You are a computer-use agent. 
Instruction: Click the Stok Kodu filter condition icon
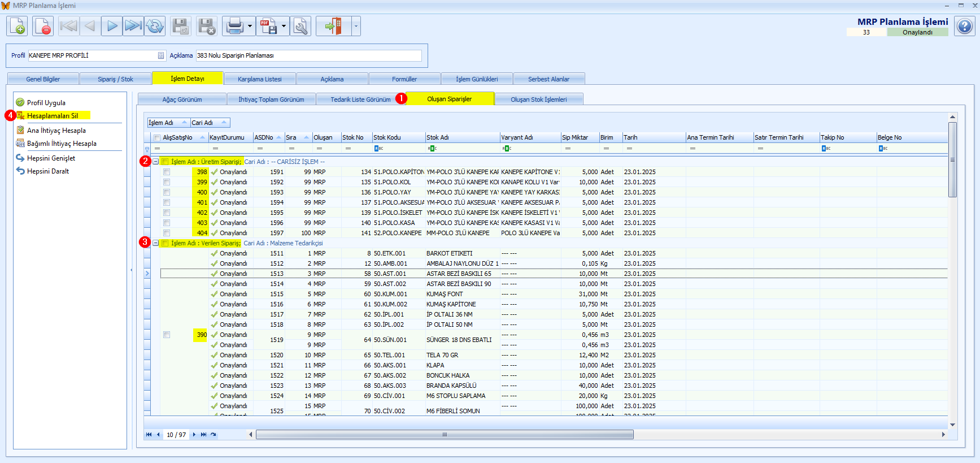pyautogui.click(x=379, y=148)
